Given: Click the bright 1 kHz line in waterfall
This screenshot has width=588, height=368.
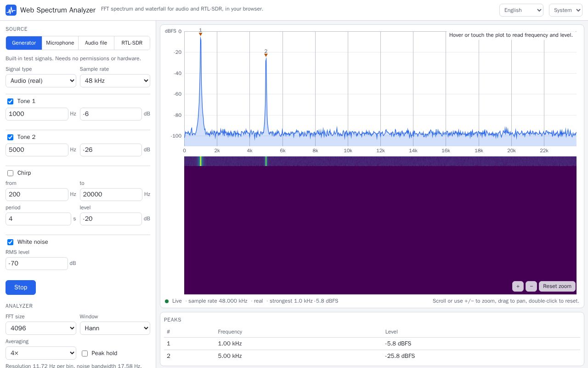Looking at the screenshot, I should click(201, 161).
